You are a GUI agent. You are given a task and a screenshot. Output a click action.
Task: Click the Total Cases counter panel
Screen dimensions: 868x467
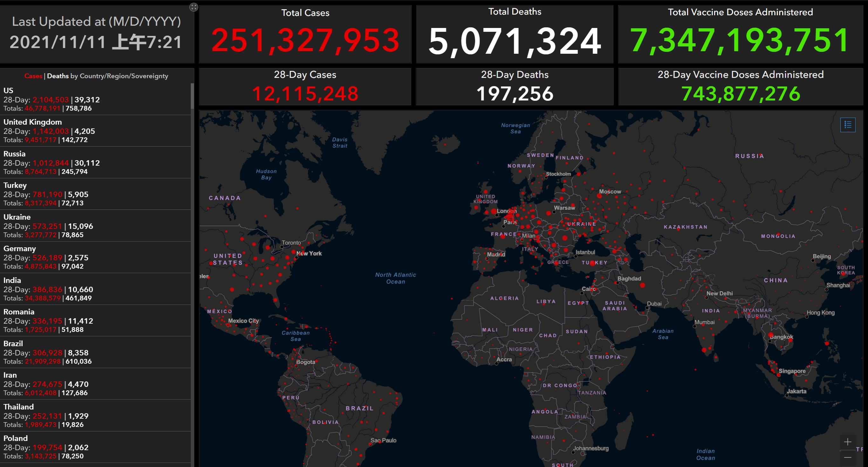click(x=305, y=34)
